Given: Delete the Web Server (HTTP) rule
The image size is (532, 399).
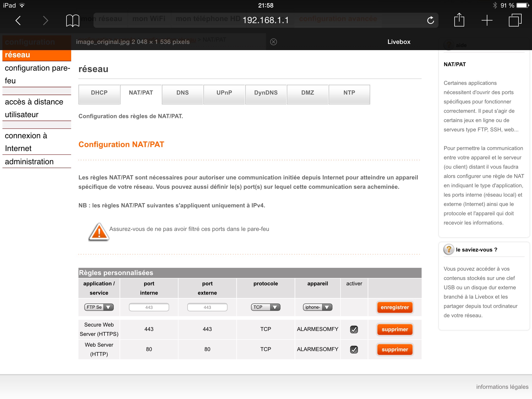Looking at the screenshot, I should (395, 349).
